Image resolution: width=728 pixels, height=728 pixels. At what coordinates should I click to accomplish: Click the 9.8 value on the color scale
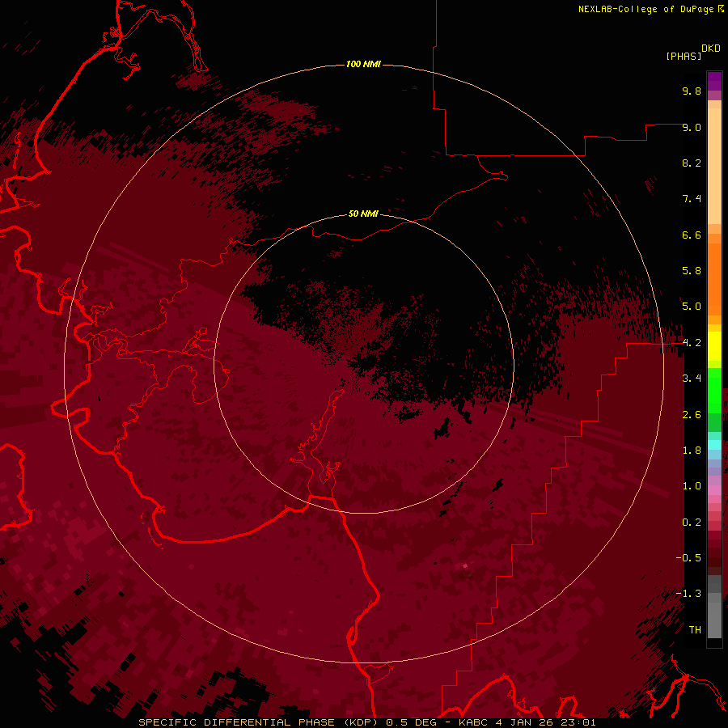tap(692, 91)
